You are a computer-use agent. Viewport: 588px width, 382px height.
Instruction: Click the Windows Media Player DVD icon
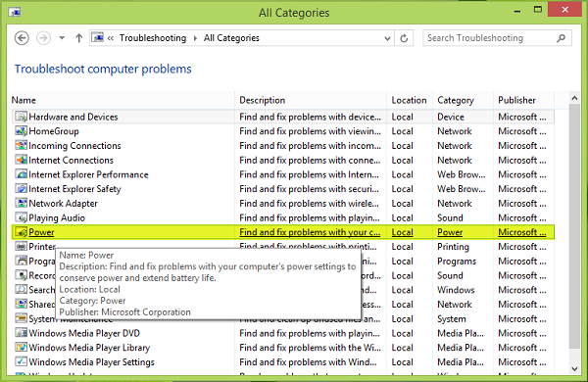coord(21,333)
